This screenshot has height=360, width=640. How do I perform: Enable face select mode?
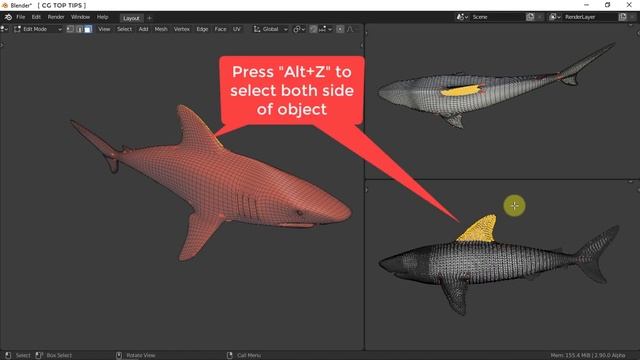point(88,29)
